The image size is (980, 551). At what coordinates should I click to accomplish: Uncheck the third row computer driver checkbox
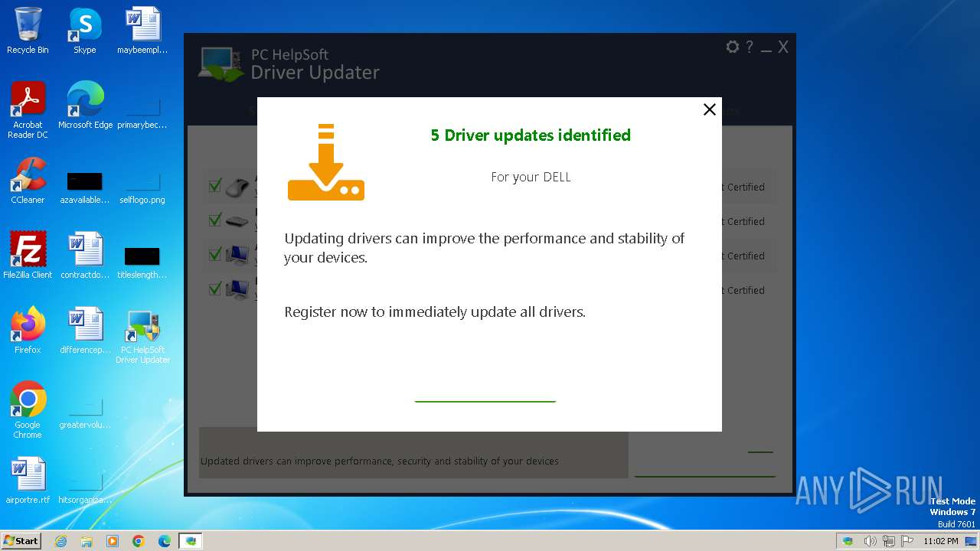click(215, 255)
